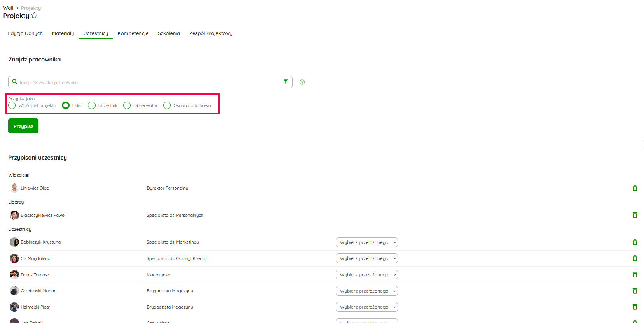Delete Dams Tomasz using trash icon
This screenshot has width=644, height=323.
pos(635,275)
